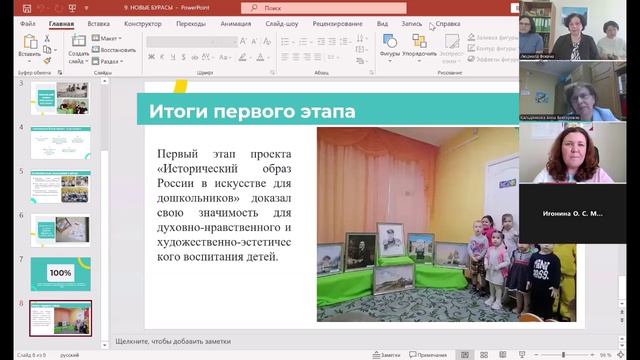Click the fit slide to window icon
The width and height of the screenshot is (640, 360).
[621, 355]
